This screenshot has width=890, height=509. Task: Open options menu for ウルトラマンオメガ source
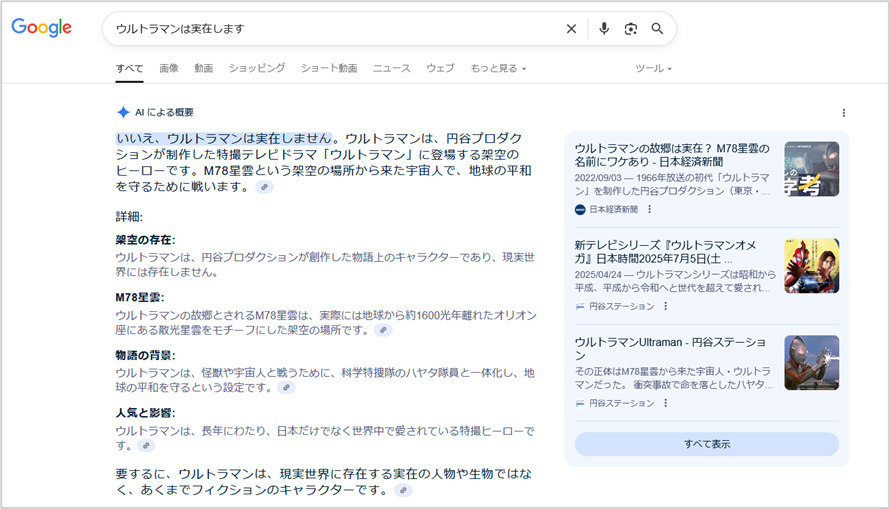pyautogui.click(x=666, y=306)
